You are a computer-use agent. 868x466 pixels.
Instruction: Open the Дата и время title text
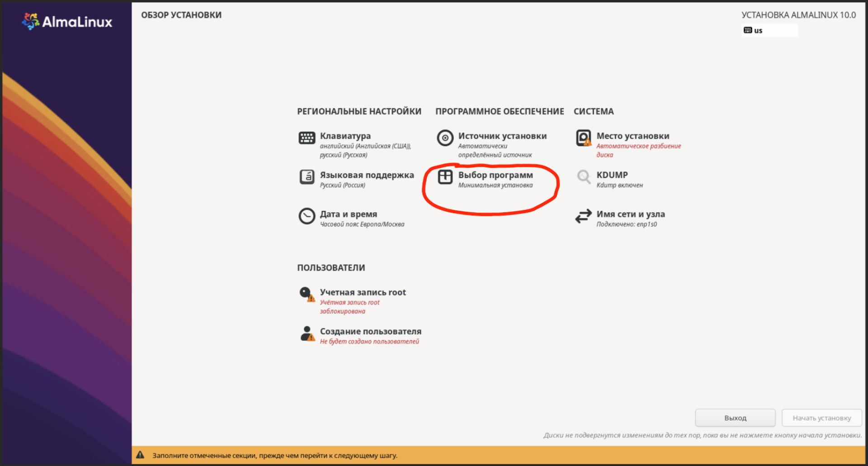coord(348,214)
